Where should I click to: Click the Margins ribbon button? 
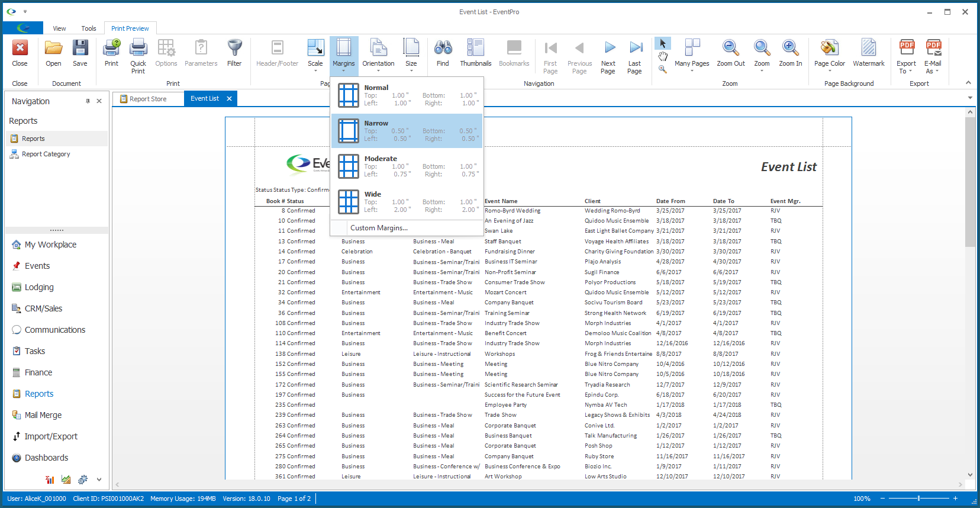(x=344, y=56)
